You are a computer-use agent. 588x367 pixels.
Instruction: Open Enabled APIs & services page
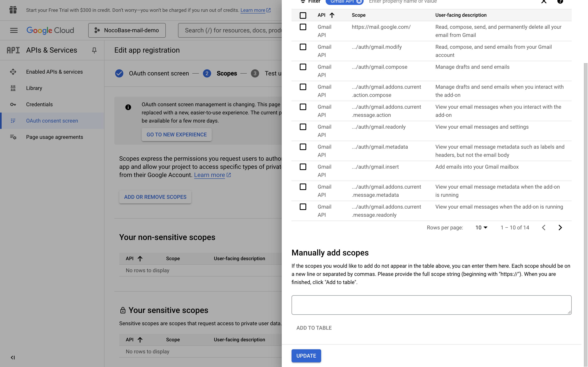pos(54,72)
